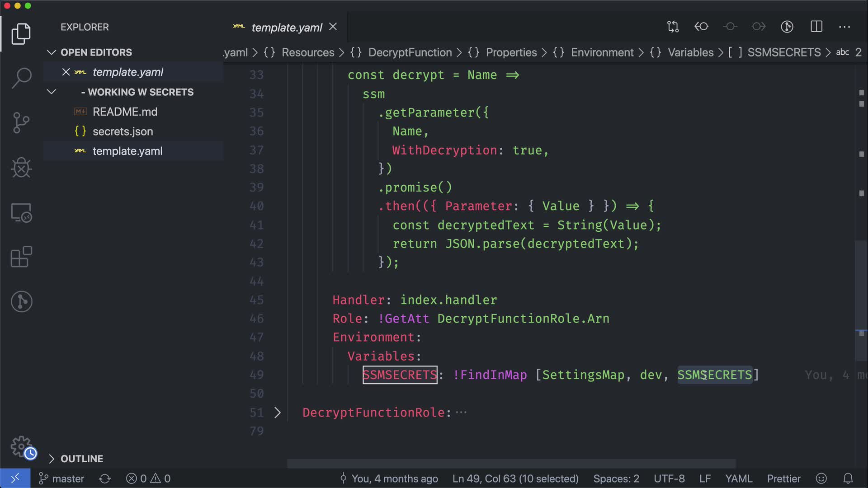Click the horizontal scrollbar under the editor
Image resolution: width=868 pixels, height=488 pixels.
(511, 464)
